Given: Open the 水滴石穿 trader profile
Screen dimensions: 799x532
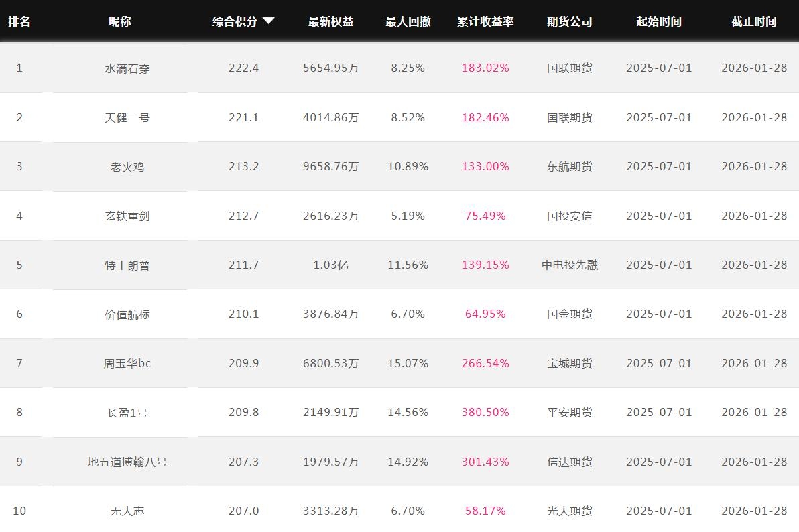Looking at the screenshot, I should [x=127, y=68].
